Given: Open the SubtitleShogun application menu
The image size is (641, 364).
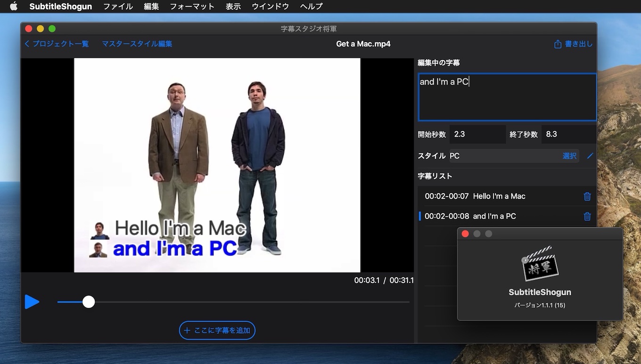Looking at the screenshot, I should pos(61,6).
